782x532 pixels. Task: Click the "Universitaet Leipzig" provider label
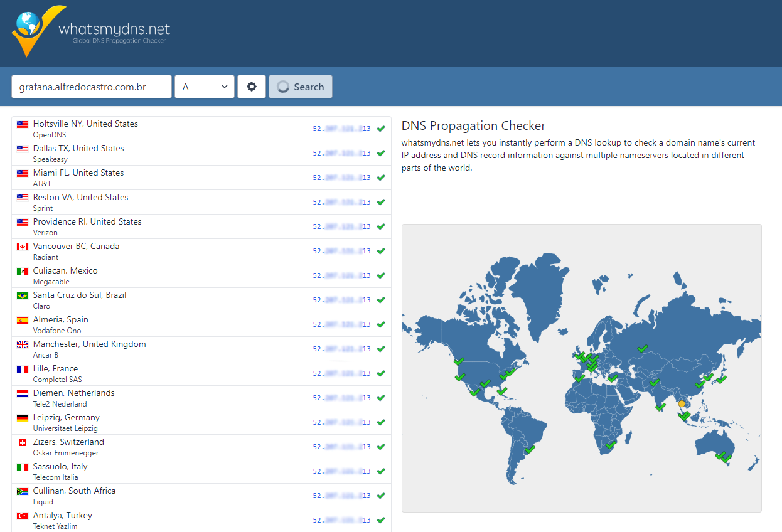click(x=65, y=428)
